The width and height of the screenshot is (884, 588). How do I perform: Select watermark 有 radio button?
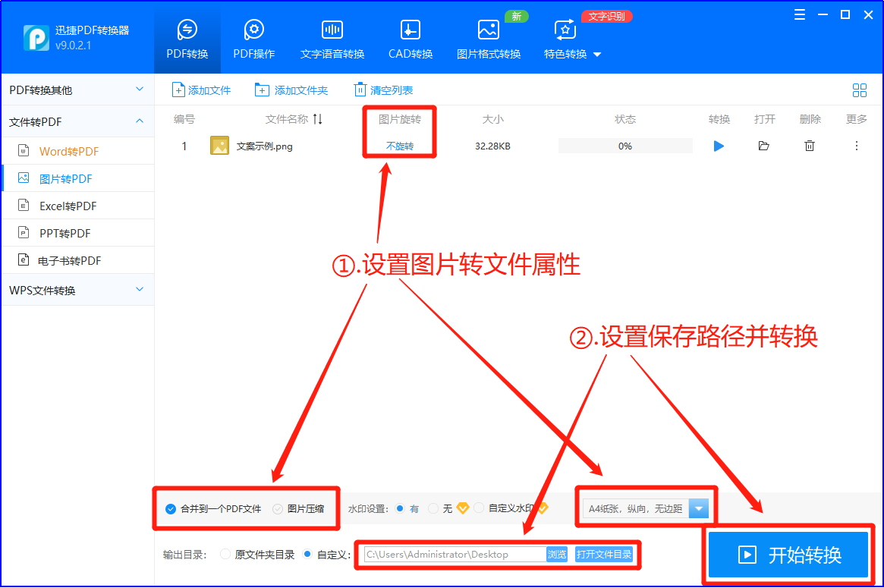(x=401, y=508)
